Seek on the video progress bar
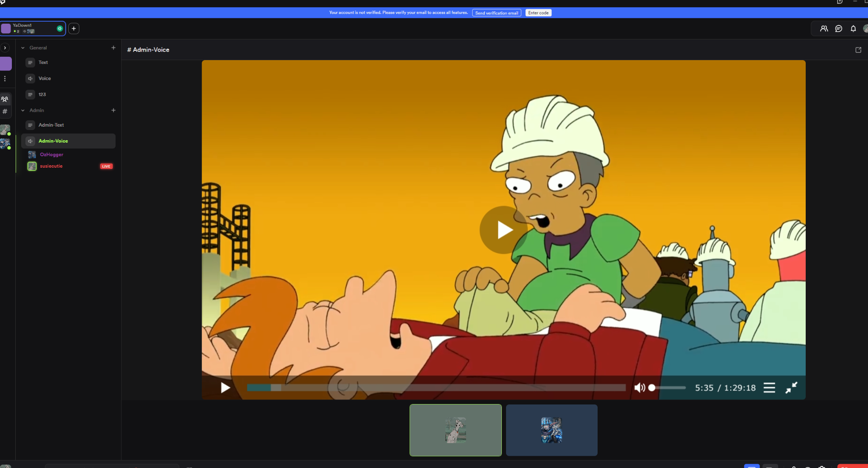Viewport: 868px width, 468px height. point(436,388)
